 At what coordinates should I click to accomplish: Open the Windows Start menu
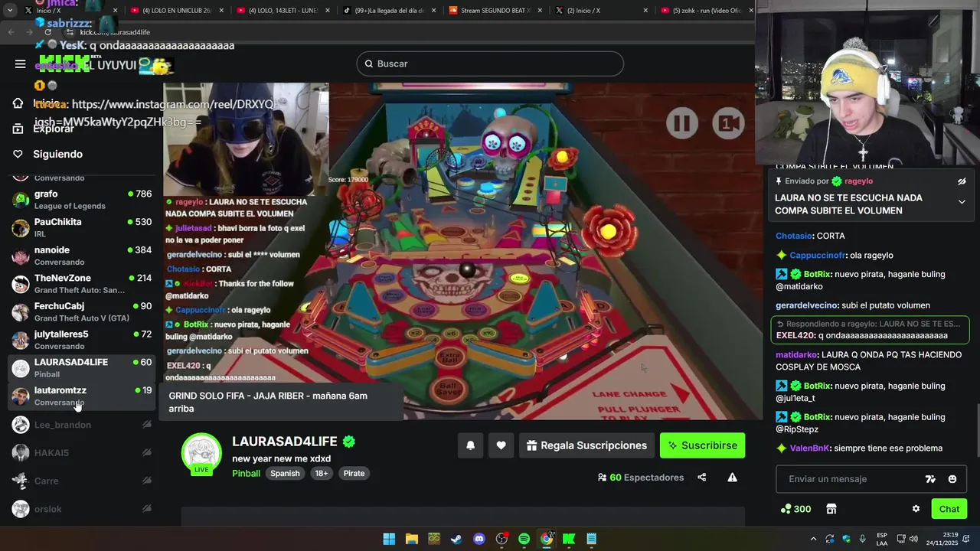pos(389,539)
